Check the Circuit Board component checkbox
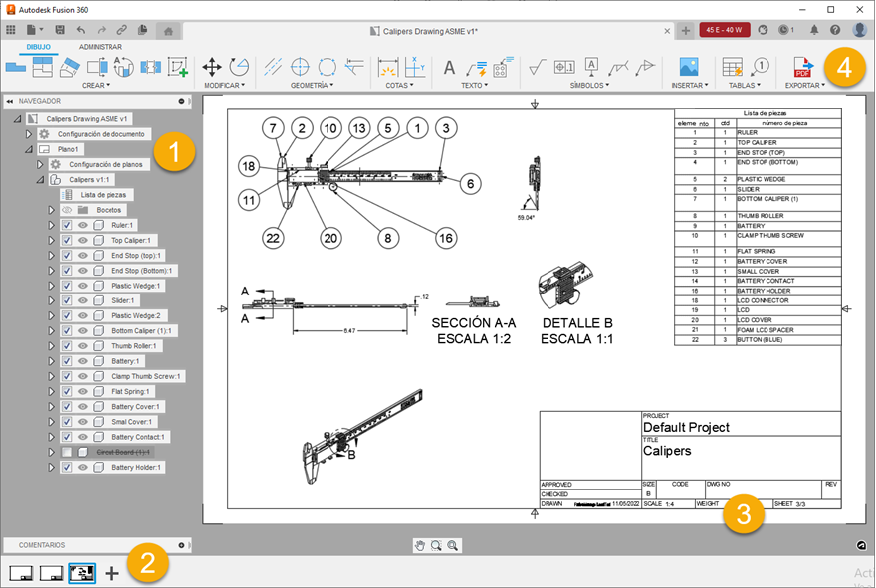 pos(67,452)
